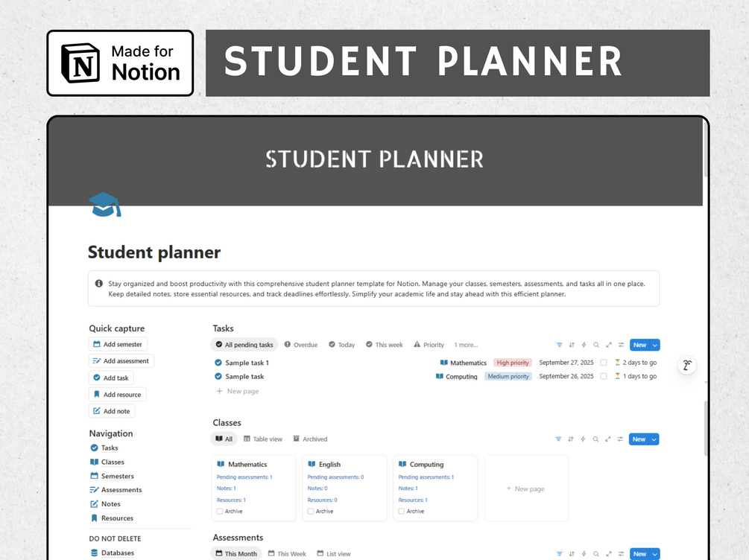Click the filter icon in Tasks toolbar

[x=559, y=345]
